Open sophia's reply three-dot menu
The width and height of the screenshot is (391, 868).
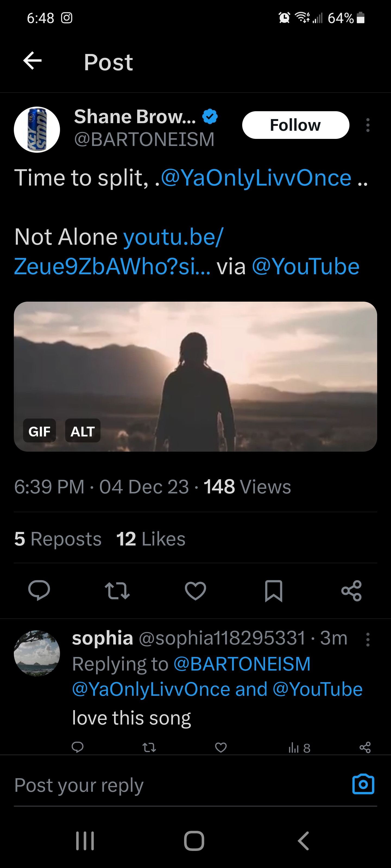pyautogui.click(x=368, y=639)
